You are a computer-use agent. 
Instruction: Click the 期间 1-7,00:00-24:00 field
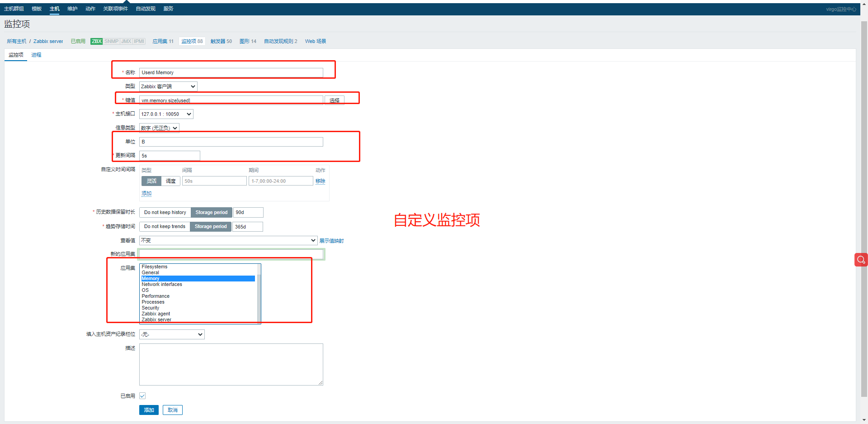tap(281, 181)
